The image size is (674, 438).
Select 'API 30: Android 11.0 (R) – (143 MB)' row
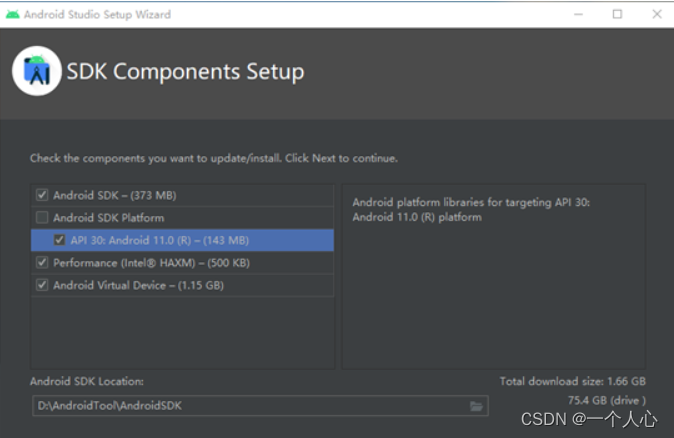pos(182,240)
